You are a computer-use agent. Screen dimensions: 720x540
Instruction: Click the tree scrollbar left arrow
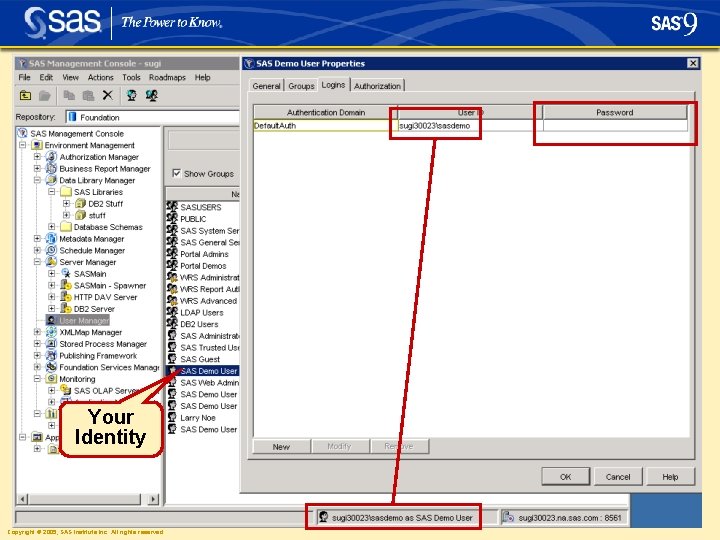tap(22, 499)
